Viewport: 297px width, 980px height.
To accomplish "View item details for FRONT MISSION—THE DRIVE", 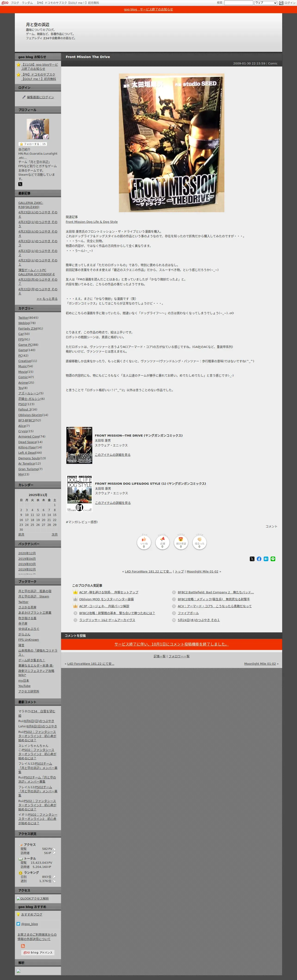I will pos(112,455).
